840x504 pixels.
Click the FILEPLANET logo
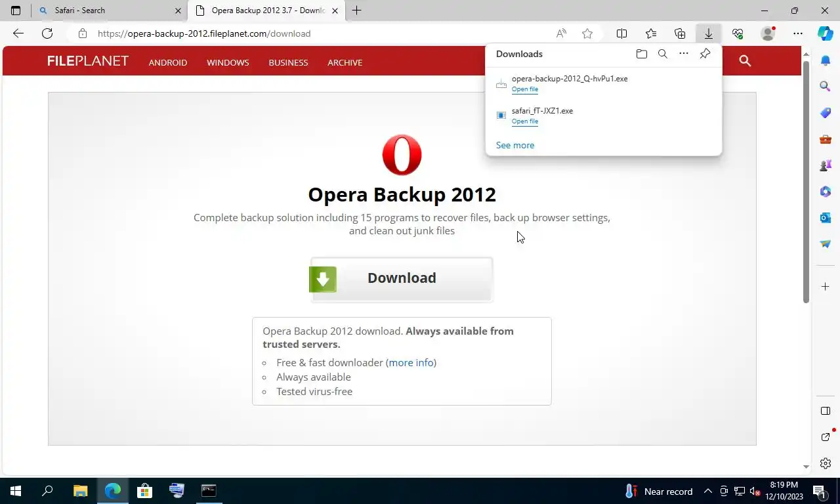[x=88, y=61]
